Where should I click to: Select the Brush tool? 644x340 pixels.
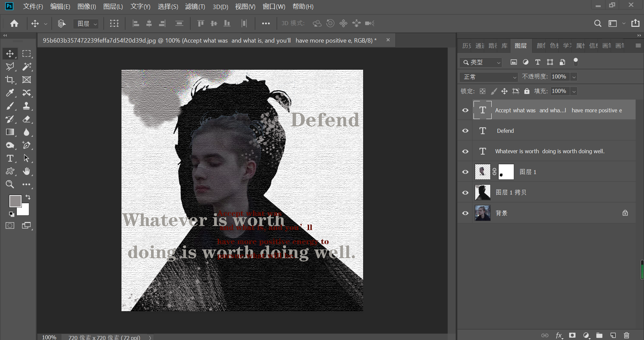pyautogui.click(x=10, y=106)
